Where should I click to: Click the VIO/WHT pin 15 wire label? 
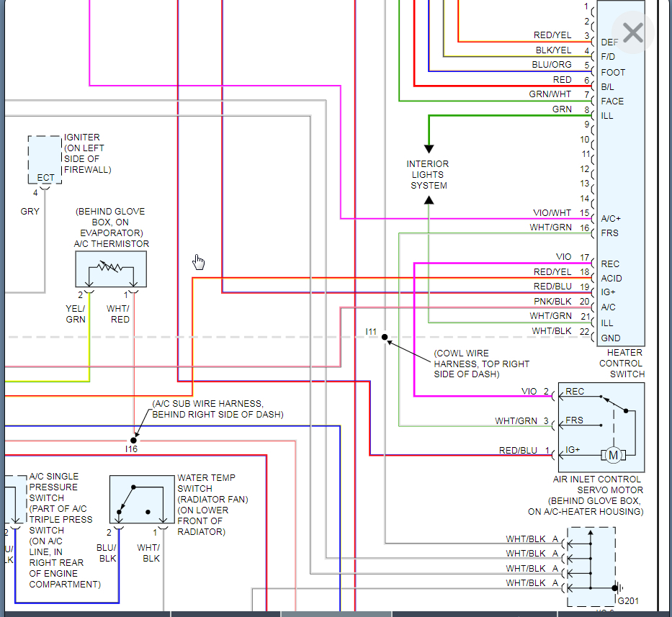[552, 213]
